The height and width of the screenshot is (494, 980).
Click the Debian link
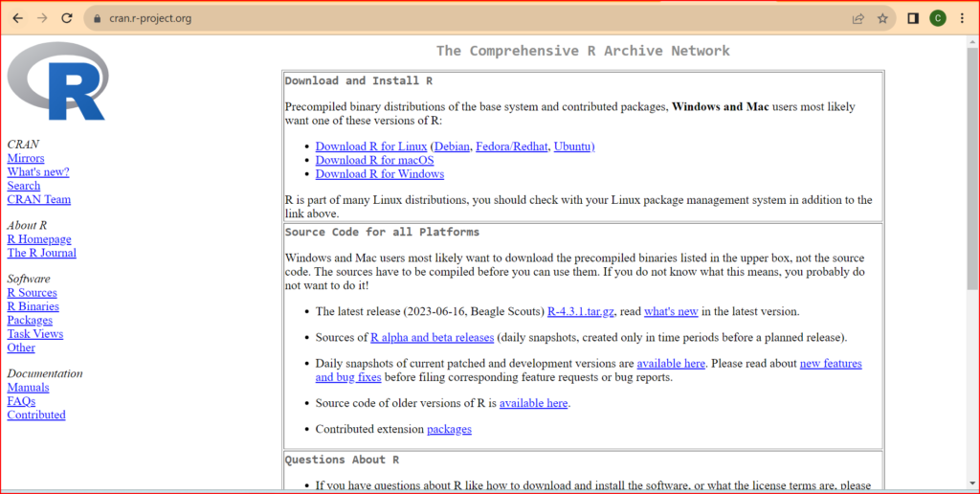452,146
